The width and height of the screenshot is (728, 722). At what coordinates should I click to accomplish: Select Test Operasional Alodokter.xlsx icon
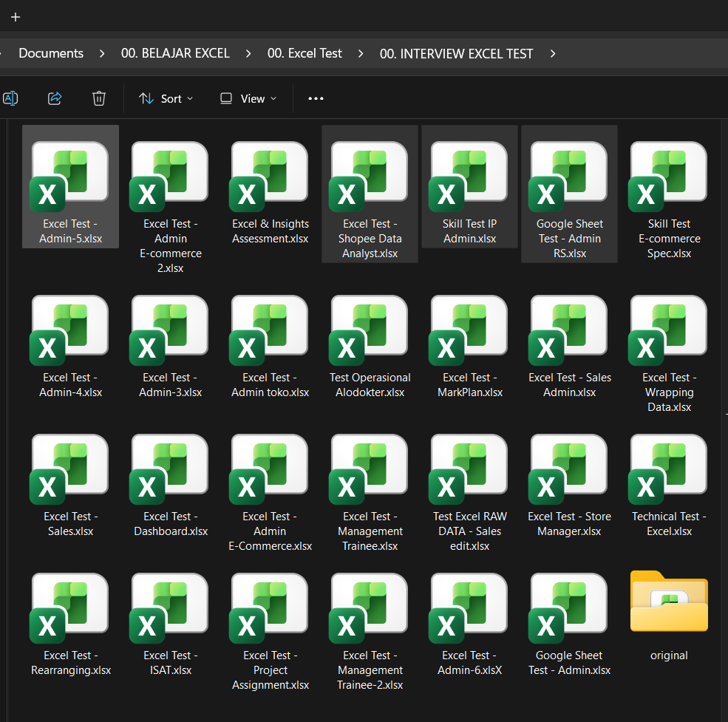pyautogui.click(x=369, y=330)
